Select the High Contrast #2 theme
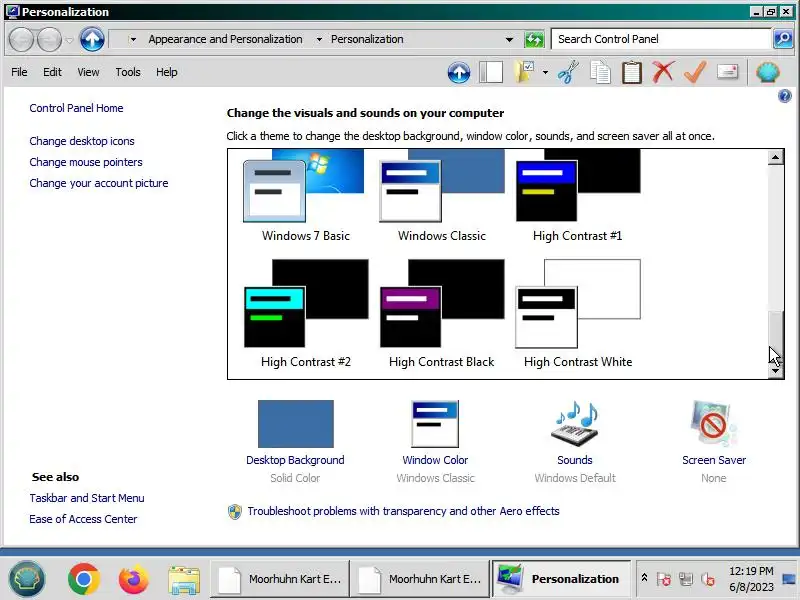 tap(305, 313)
